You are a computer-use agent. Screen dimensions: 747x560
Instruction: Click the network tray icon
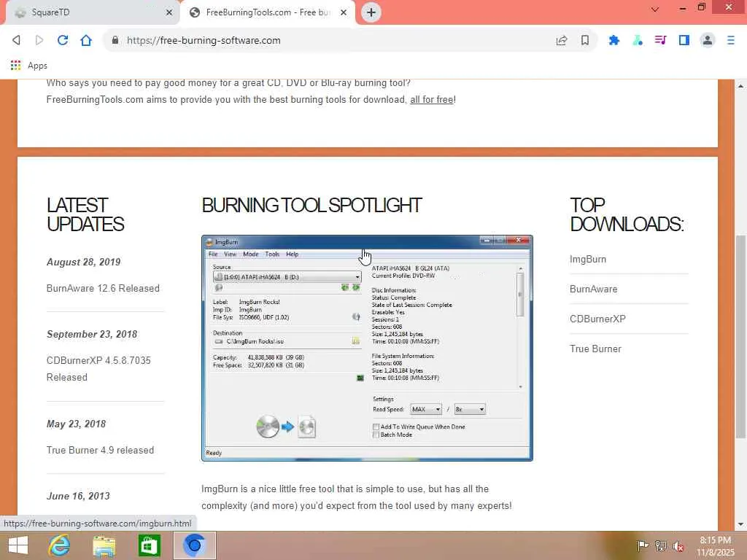point(660,545)
